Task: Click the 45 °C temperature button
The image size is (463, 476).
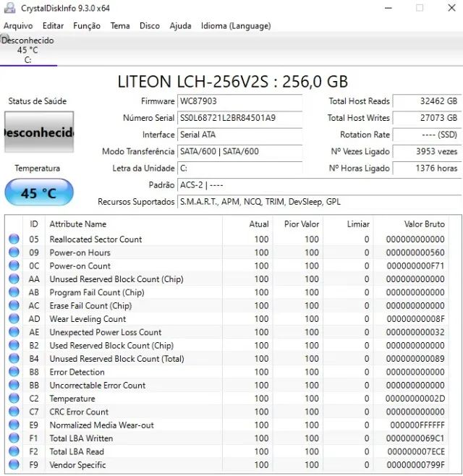Action: [39, 192]
